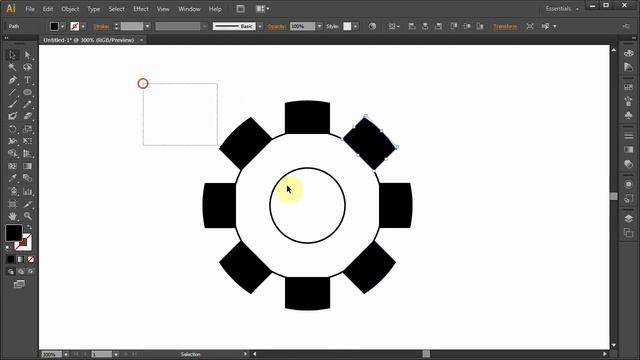This screenshot has width=640, height=360.
Task: Select the Column Graph tool
Action: click(x=27, y=191)
